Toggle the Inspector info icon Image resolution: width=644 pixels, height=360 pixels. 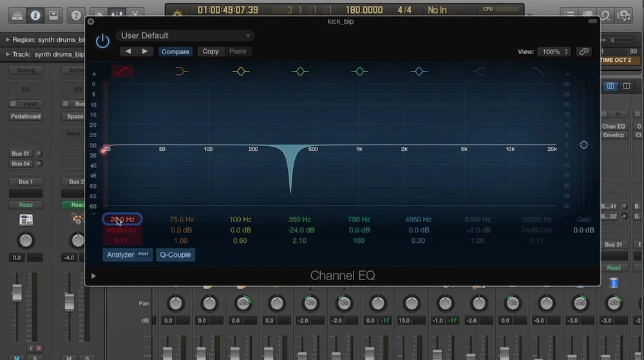click(35, 15)
